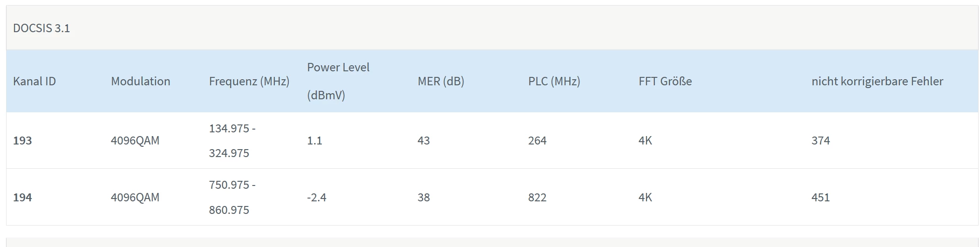Image resolution: width=980 pixels, height=247 pixels.
Task: Click the Modulation column header
Action: pos(140,81)
